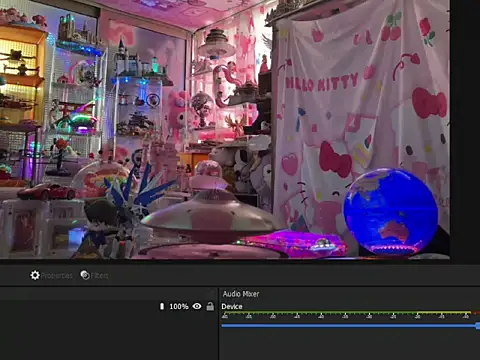The image size is (480, 360).
Task: Click the 100% battery level label
Action: click(179, 306)
